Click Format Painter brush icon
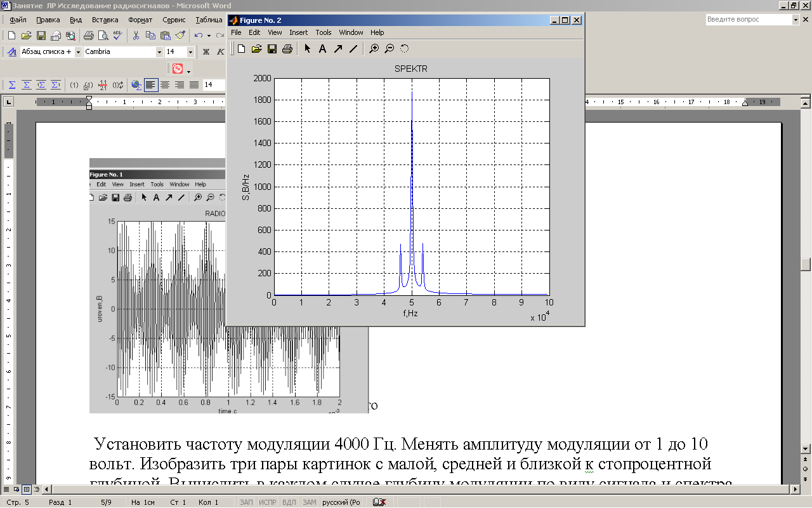The image size is (812, 508). click(x=180, y=36)
